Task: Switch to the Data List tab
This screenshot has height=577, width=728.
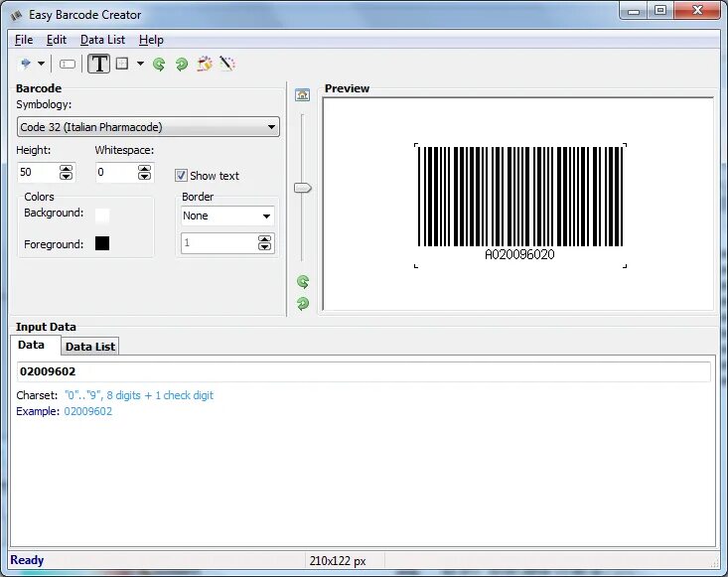Action: pos(90,347)
